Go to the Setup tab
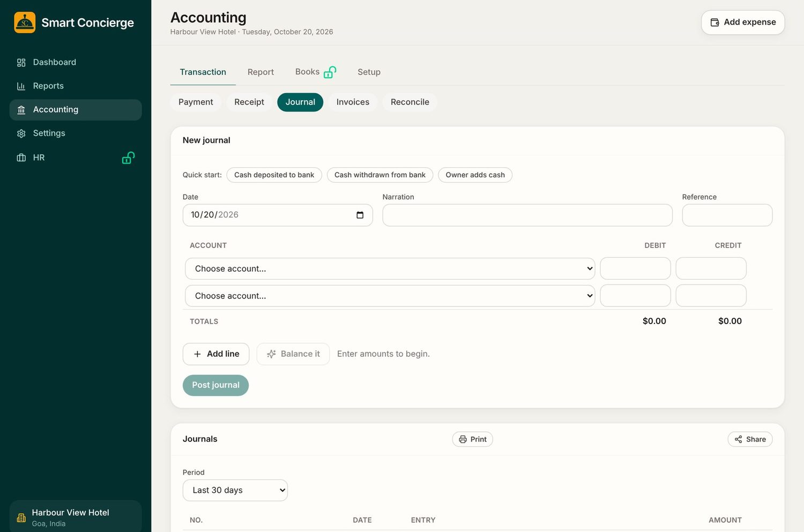Screen dimensions: 804x532 point(369,72)
